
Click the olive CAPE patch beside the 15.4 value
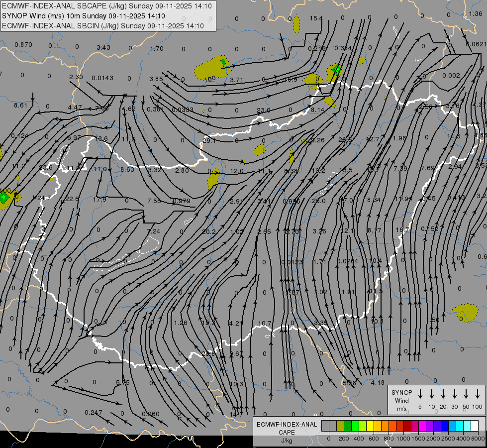coord(296,24)
